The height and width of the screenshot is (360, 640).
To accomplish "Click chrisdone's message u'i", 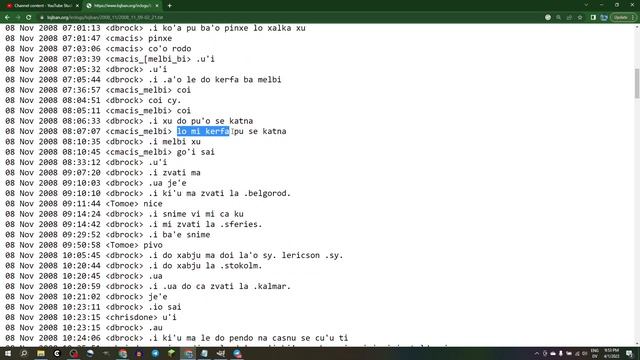I will tap(169, 317).
